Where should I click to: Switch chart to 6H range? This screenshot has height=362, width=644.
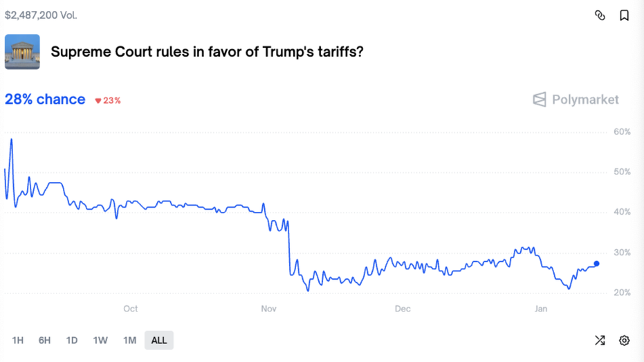pos(45,341)
